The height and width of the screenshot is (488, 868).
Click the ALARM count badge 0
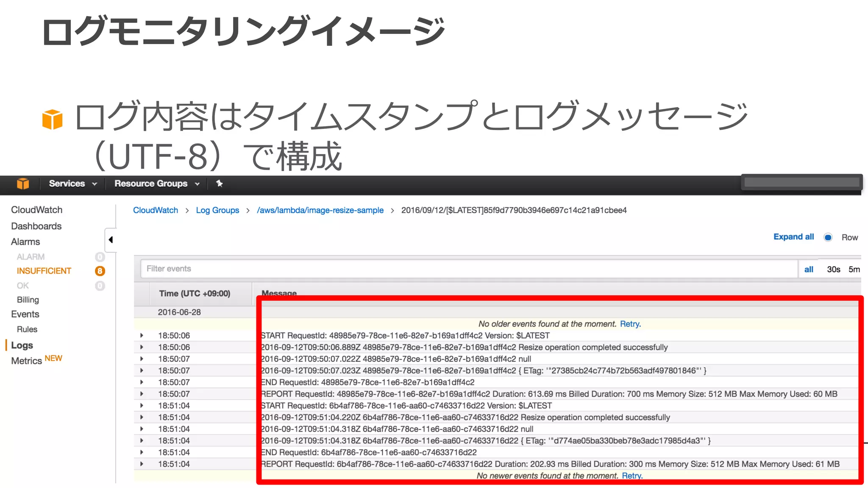(100, 257)
